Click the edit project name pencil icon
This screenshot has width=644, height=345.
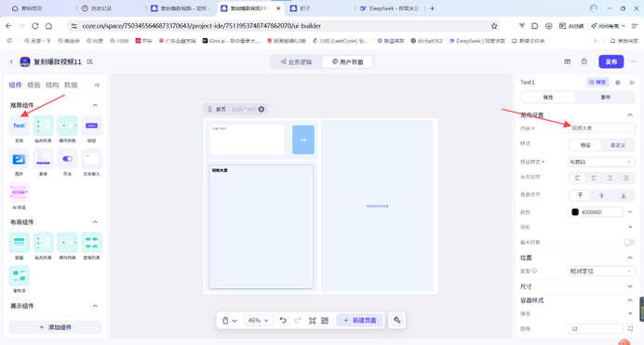[89, 61]
